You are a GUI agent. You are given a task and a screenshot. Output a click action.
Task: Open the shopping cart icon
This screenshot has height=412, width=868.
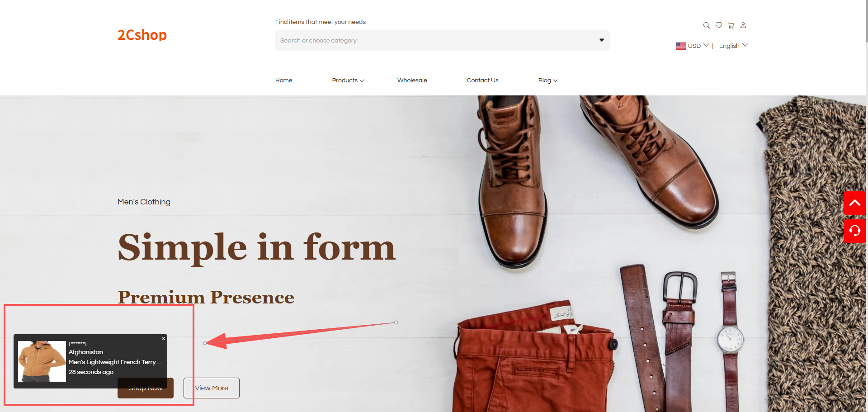point(731,25)
